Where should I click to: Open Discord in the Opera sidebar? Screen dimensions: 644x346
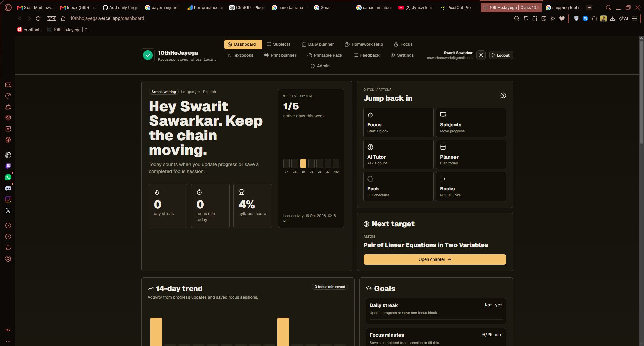[x=8, y=188]
